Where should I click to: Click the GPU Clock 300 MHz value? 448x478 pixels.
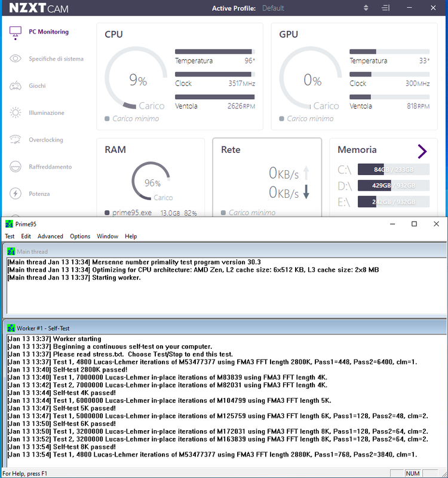[418, 84]
